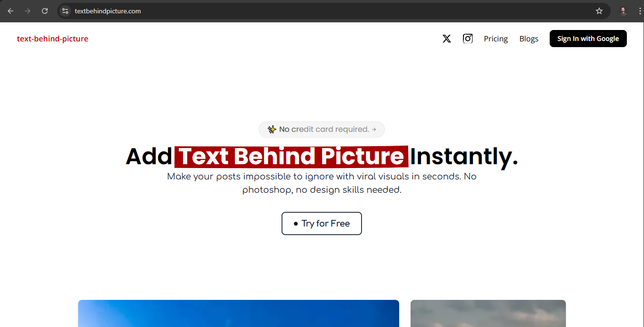Open Chrome's three-dot menu
The height and width of the screenshot is (327, 644).
pos(639,11)
